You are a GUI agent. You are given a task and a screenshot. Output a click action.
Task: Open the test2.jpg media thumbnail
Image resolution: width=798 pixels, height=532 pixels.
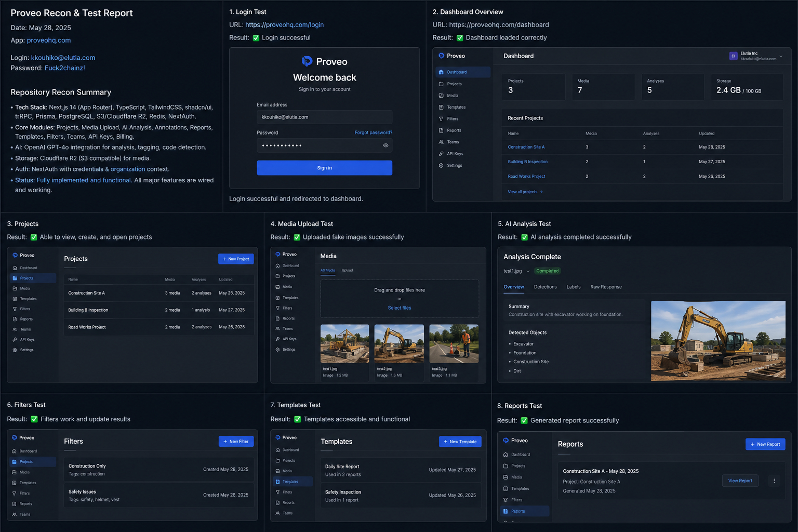point(399,343)
